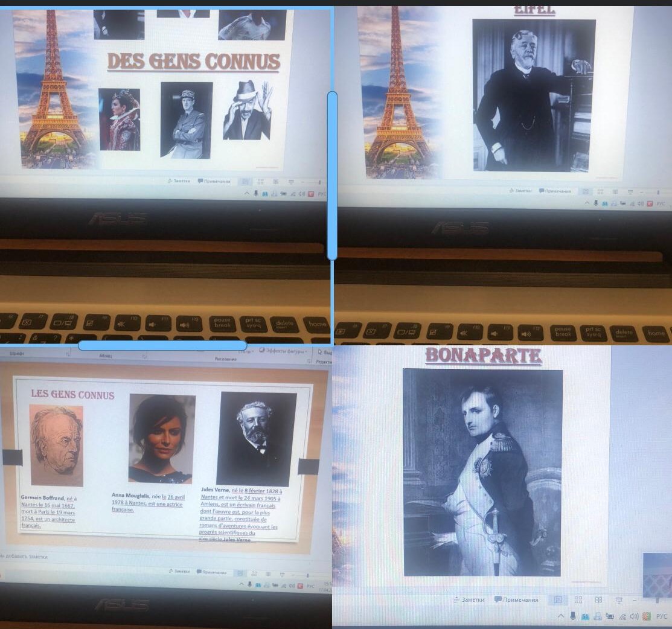Select Slide Sorter in Des Gens Connus window

[x=261, y=182]
